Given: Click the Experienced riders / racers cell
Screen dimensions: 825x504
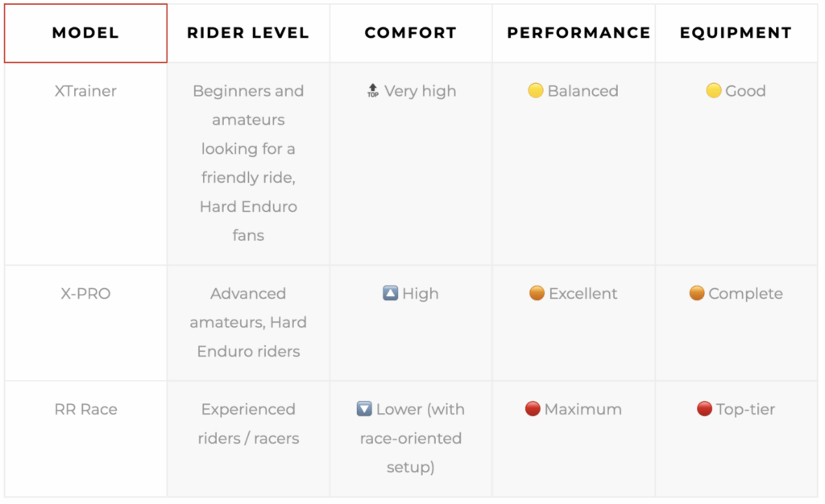Looking at the screenshot, I should [x=248, y=439].
